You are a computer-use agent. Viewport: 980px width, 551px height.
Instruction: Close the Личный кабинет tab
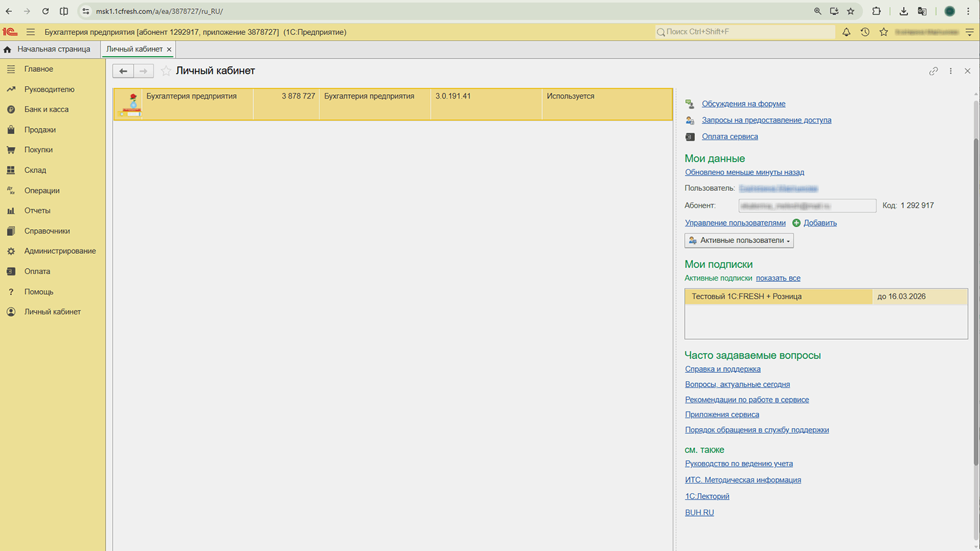coord(169,50)
